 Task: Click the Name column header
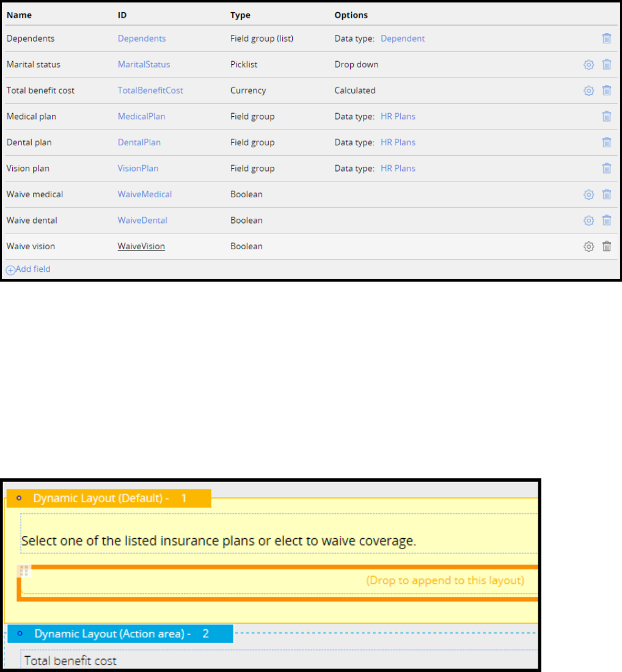pyautogui.click(x=19, y=15)
